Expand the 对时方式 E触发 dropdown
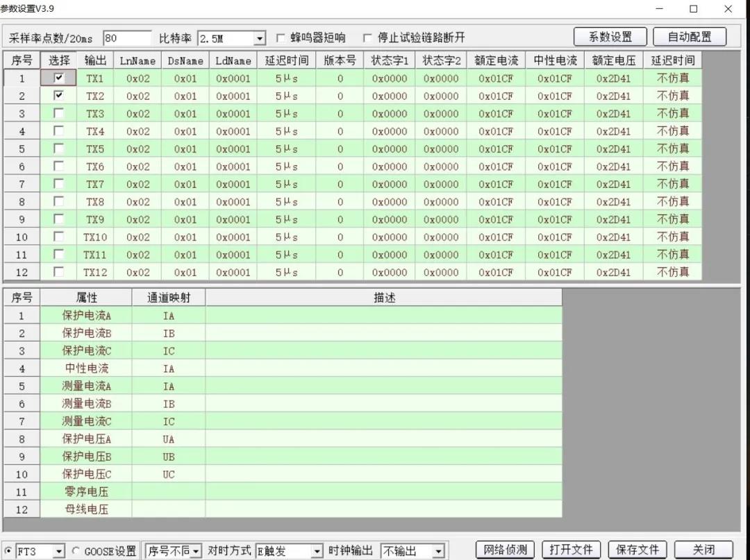 coord(317,552)
